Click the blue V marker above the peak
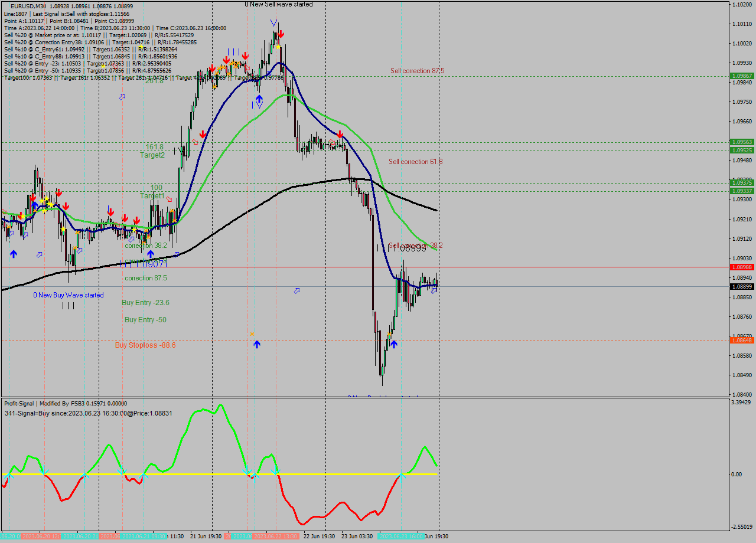This screenshot has width=756, height=543. tap(273, 23)
